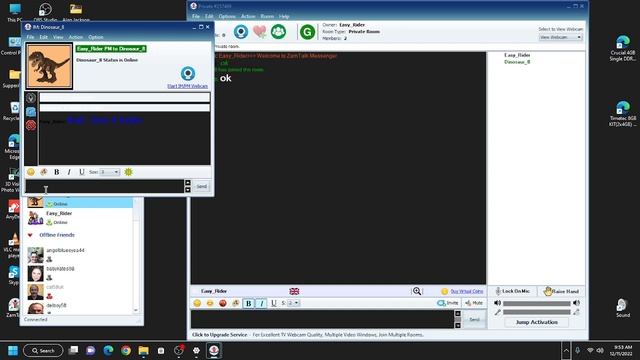The height and width of the screenshot is (360, 640).
Task: Click the Invite button in the room
Action: (x=448, y=303)
